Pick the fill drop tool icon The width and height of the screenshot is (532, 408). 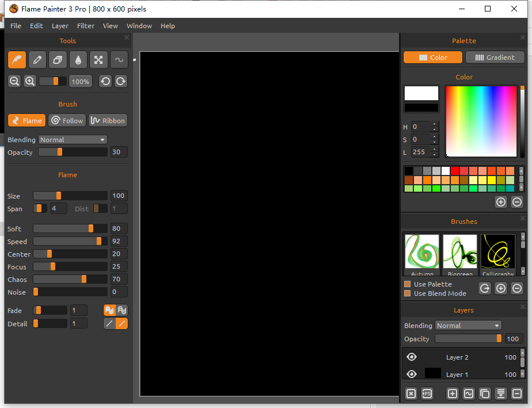[x=78, y=60]
